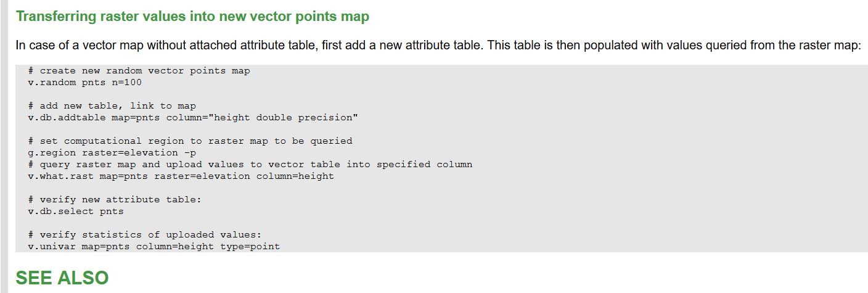Click 'raster=elevation' in the g.region line
868x293 pixels.
pos(130,153)
